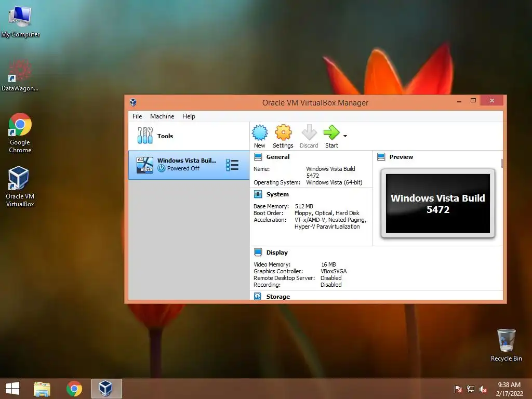The width and height of the screenshot is (532, 399).
Task: Open the General section header link
Action: [x=278, y=157]
